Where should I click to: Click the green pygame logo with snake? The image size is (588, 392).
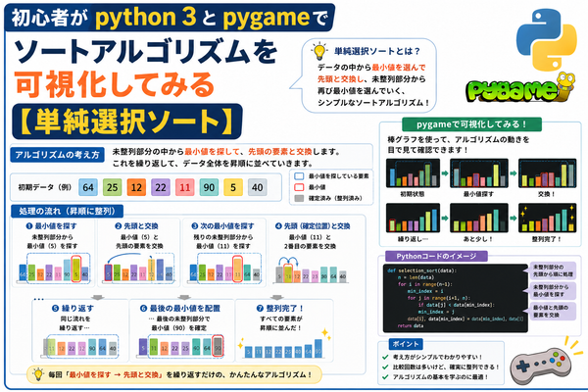coord(520,87)
